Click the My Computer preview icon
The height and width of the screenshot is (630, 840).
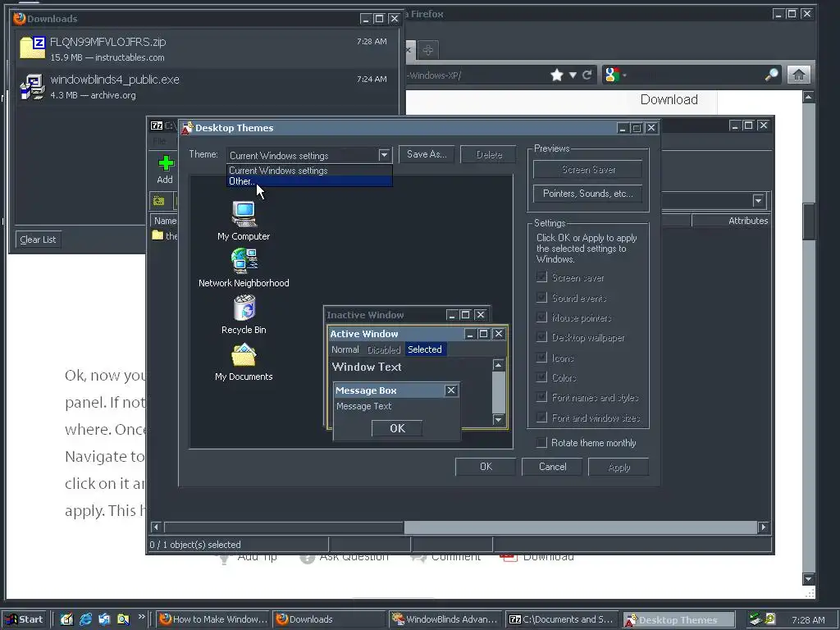tap(244, 214)
